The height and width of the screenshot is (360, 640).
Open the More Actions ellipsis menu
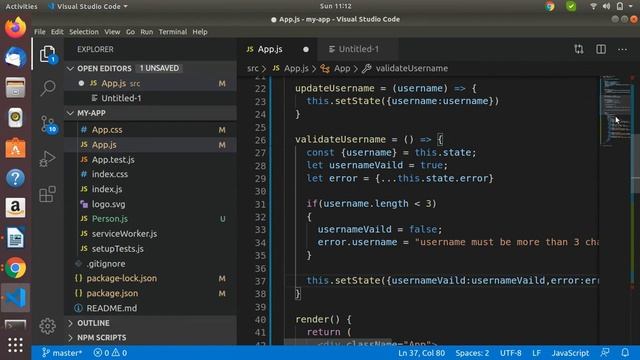[622, 49]
